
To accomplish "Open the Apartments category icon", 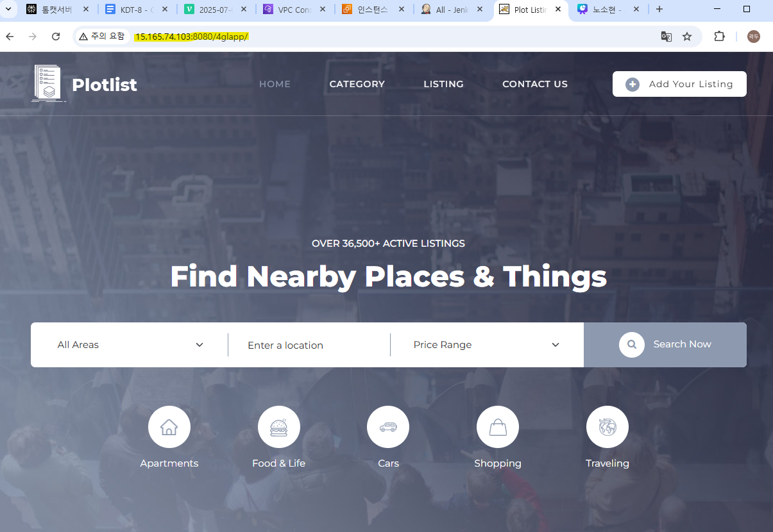I will point(169,427).
